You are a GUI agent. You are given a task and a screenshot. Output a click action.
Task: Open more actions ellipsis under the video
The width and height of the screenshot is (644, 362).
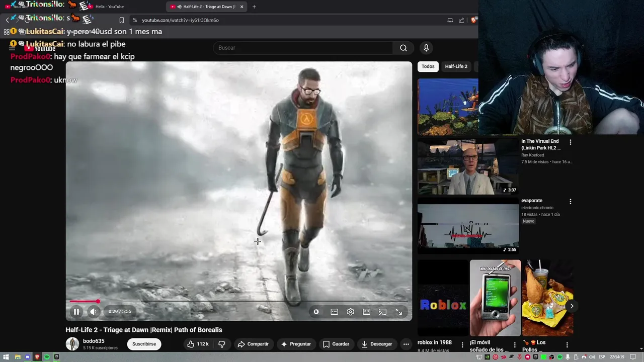click(406, 344)
